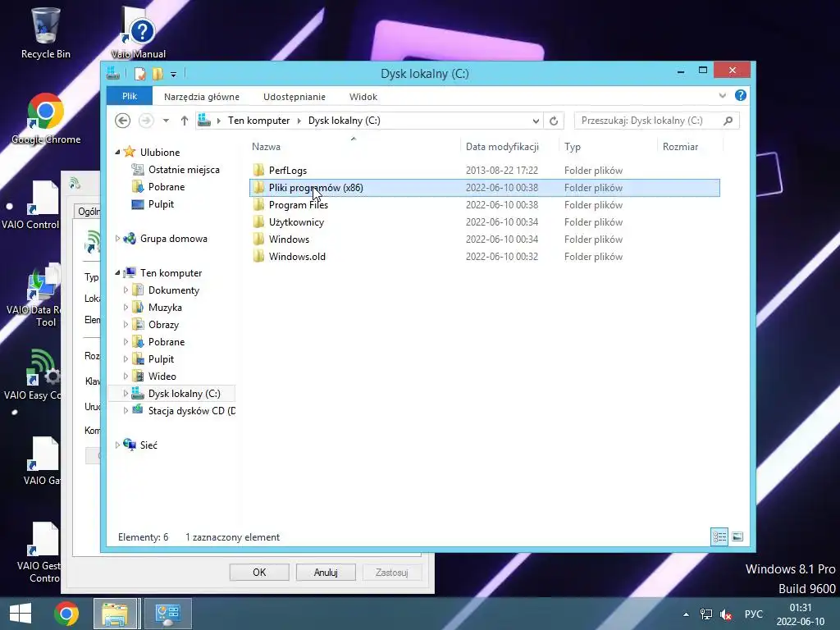Open the Plik menu tab
Image resolution: width=840 pixels, height=630 pixels.
coord(130,97)
